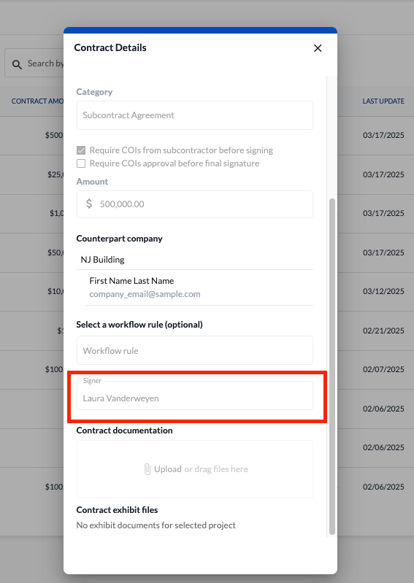Open the Workflow rule dropdown
This screenshot has width=414, height=583.
[195, 351]
